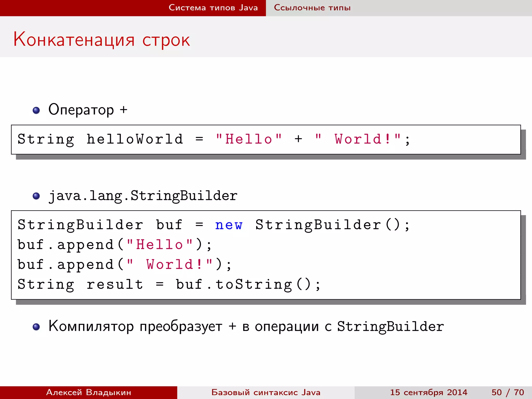This screenshot has height=399, width=532.
Task: Click the footer date '15 сентября 2014'
Action: coord(429,392)
